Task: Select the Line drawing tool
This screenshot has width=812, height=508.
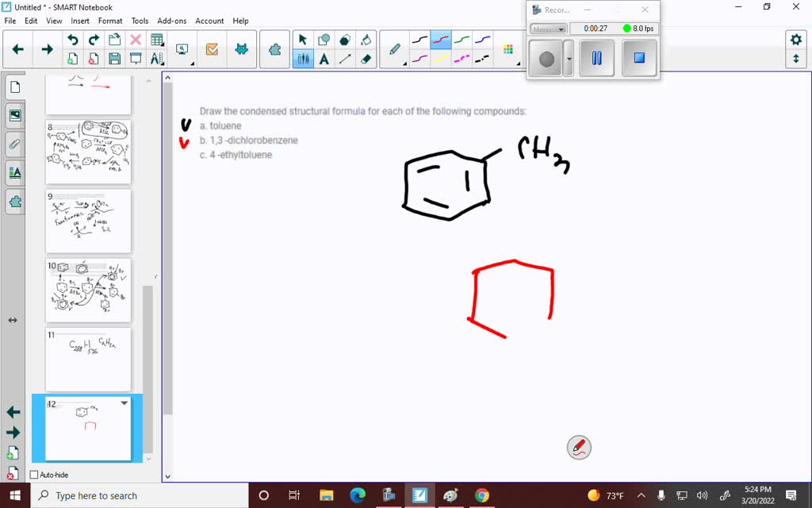Action: click(x=346, y=59)
